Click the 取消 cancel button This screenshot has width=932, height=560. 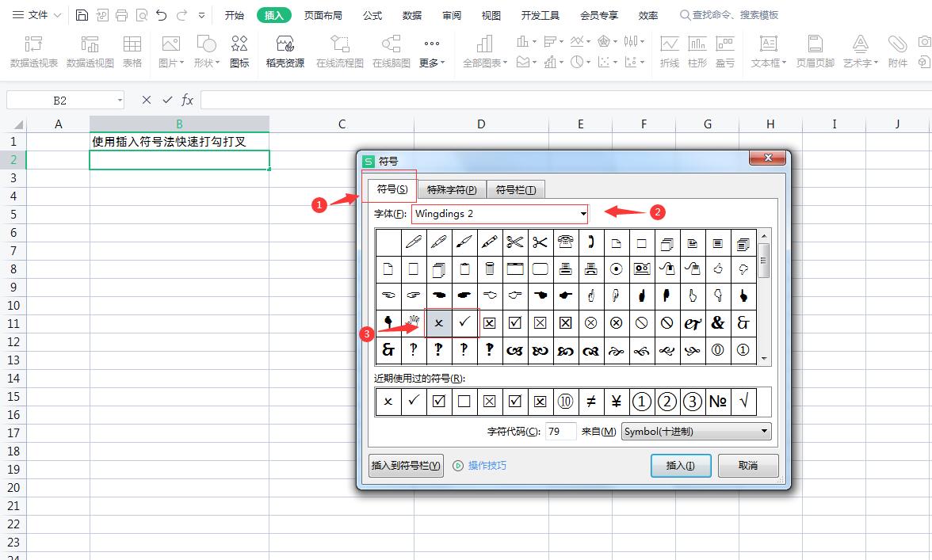pyautogui.click(x=748, y=466)
